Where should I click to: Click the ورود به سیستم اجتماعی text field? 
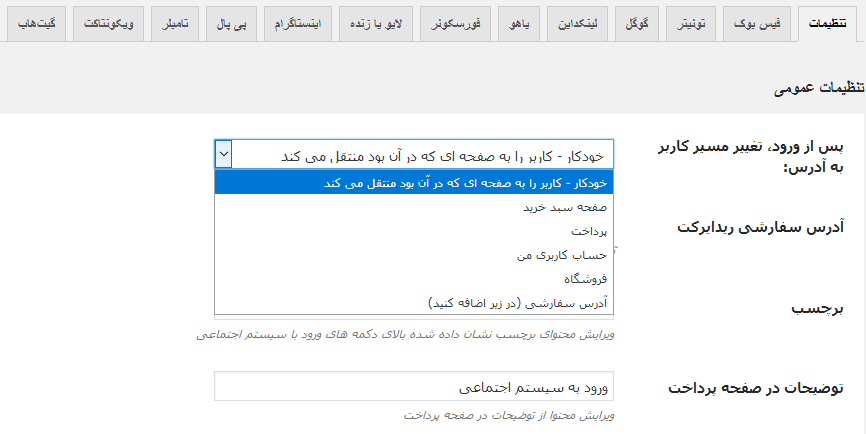coord(414,386)
